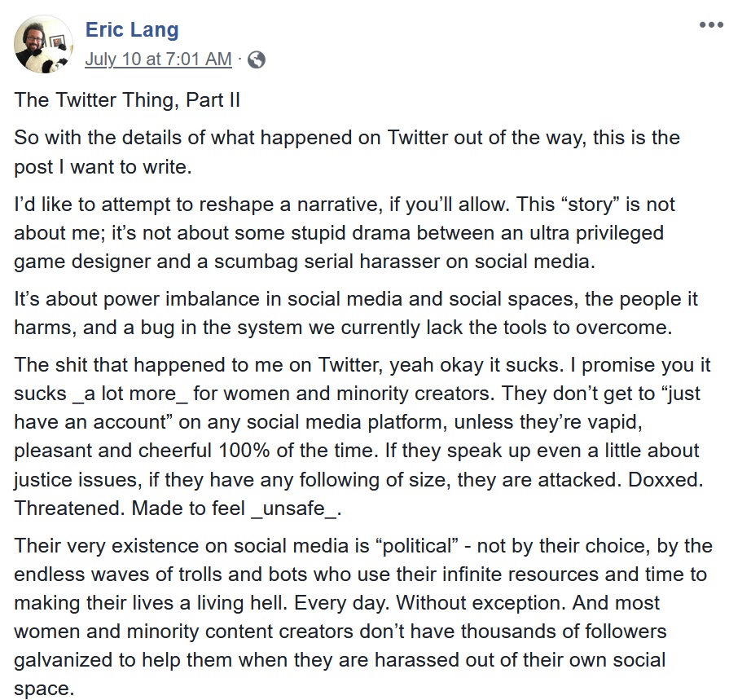Screen dimensions: 729x700
Task: Click the globe public privacy icon
Action: tap(257, 59)
